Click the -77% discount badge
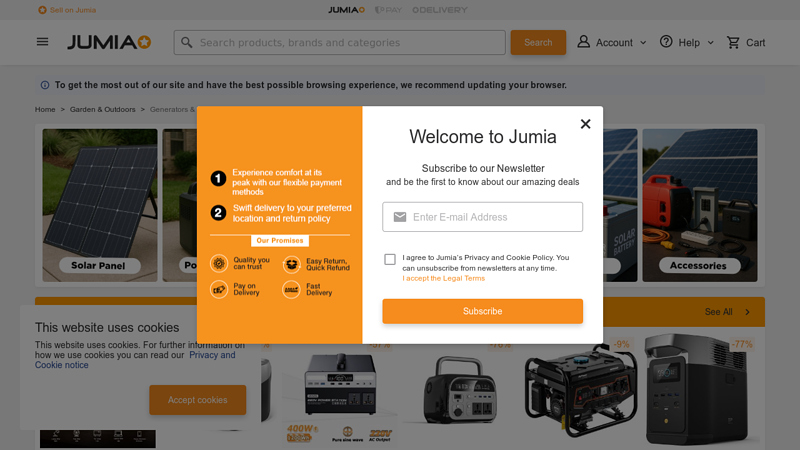Viewport: 800px width, 450px height. 742,344
